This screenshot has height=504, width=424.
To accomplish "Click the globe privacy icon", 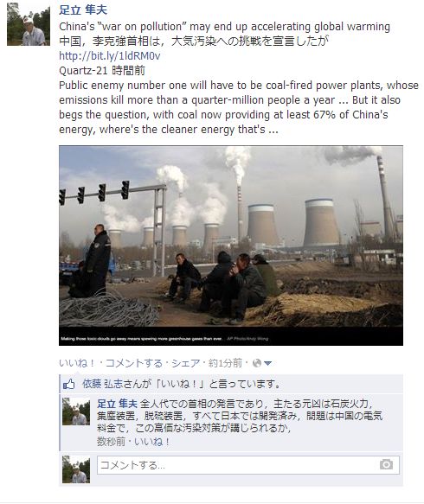I will (x=257, y=363).
